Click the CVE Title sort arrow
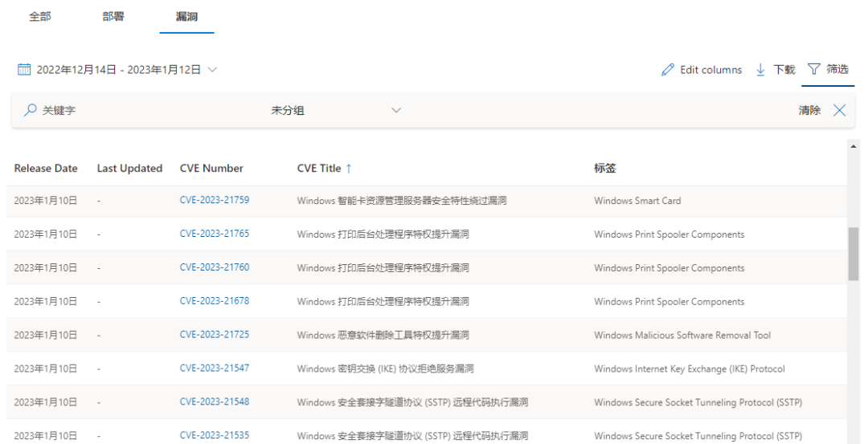 tap(349, 169)
